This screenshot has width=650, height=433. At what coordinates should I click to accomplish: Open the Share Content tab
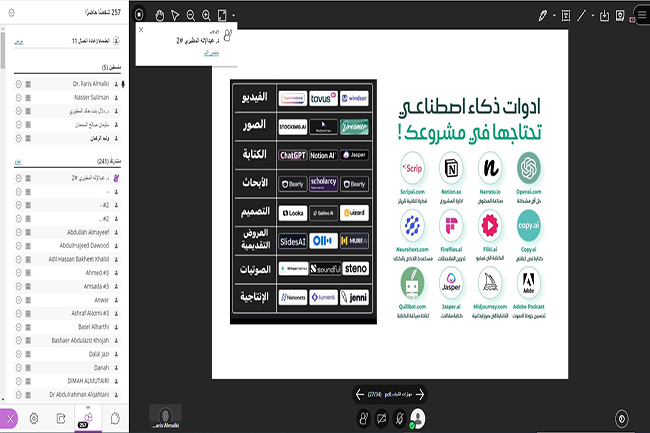61,418
